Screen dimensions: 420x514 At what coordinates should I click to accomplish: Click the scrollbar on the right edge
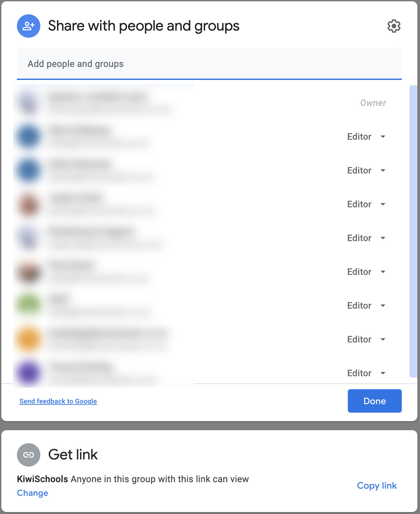click(x=413, y=227)
